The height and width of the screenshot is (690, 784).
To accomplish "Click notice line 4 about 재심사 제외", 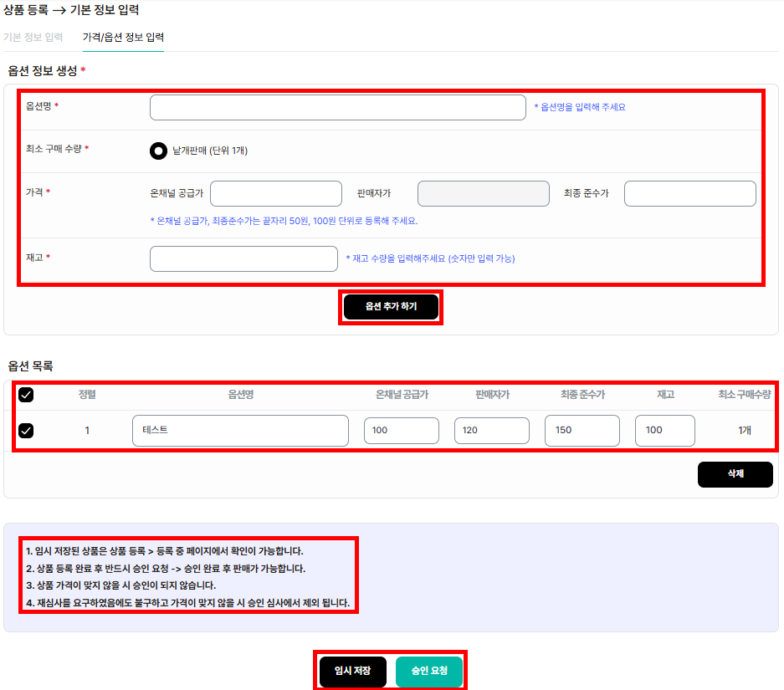I will pos(188,603).
